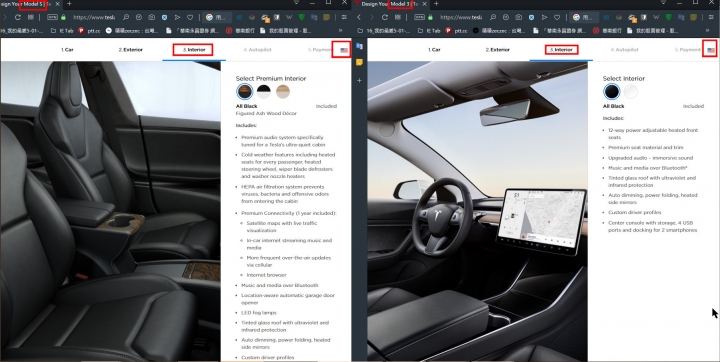The width and height of the screenshot is (720, 362).
Task: Open new tab in the Model 3 window
Action: [436, 4]
